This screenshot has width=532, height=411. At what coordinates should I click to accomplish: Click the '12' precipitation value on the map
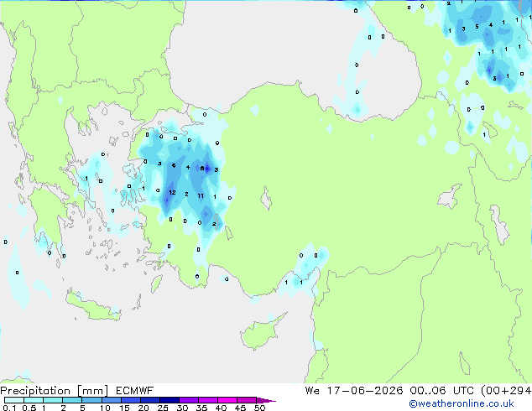pos(172,193)
